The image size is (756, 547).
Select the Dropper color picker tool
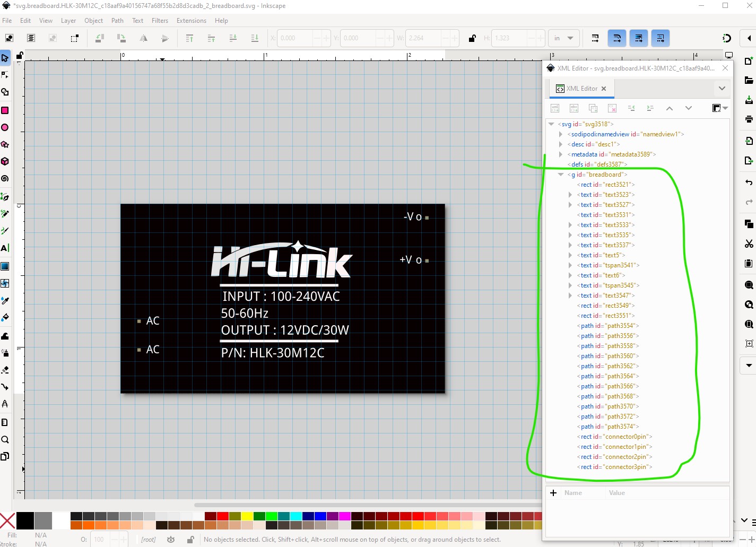tap(5, 300)
